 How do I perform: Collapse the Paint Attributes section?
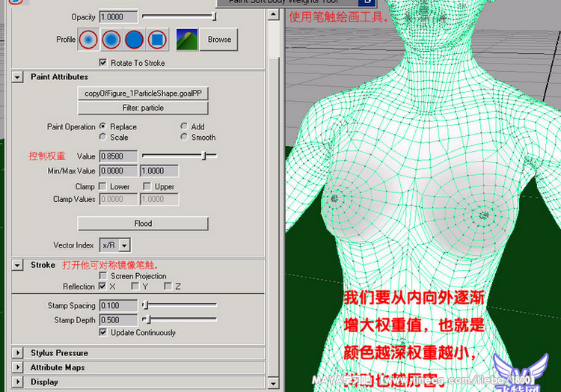pos(17,77)
